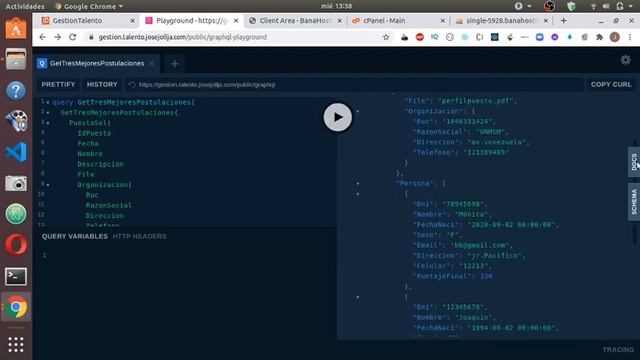This screenshot has height=360, width=640.
Task: Collapse line 2 GetTresMejoresPostulaciones fold arrow
Action: pos(48,113)
